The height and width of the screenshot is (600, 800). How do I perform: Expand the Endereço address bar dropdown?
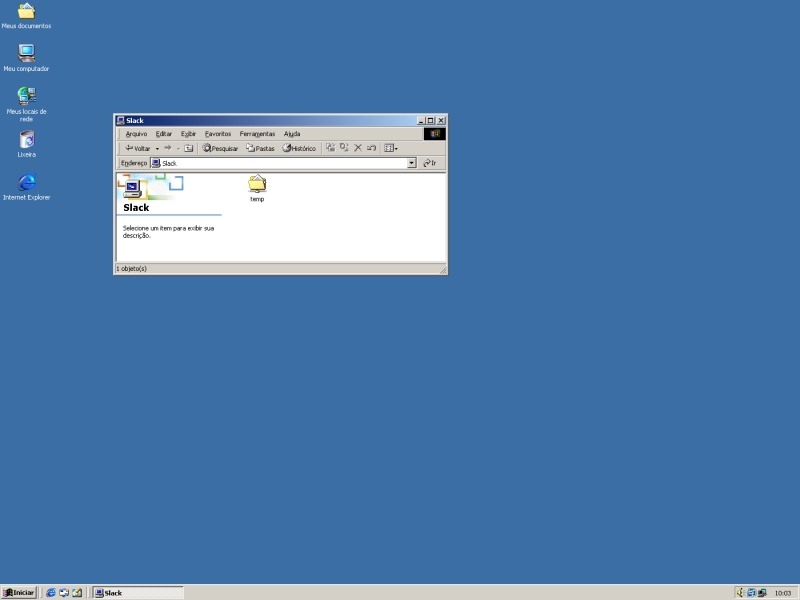(x=411, y=163)
